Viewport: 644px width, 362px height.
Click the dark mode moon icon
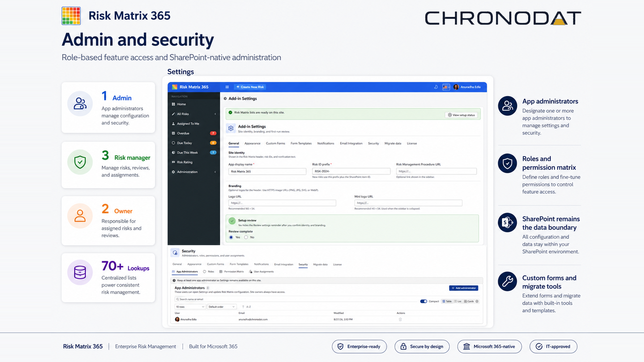pos(436,87)
